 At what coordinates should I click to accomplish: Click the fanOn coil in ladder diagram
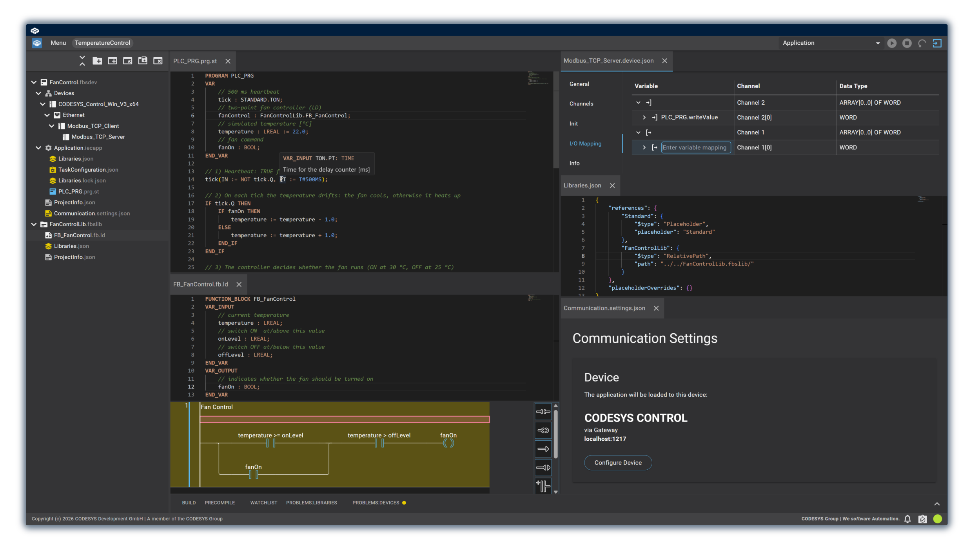(x=448, y=443)
